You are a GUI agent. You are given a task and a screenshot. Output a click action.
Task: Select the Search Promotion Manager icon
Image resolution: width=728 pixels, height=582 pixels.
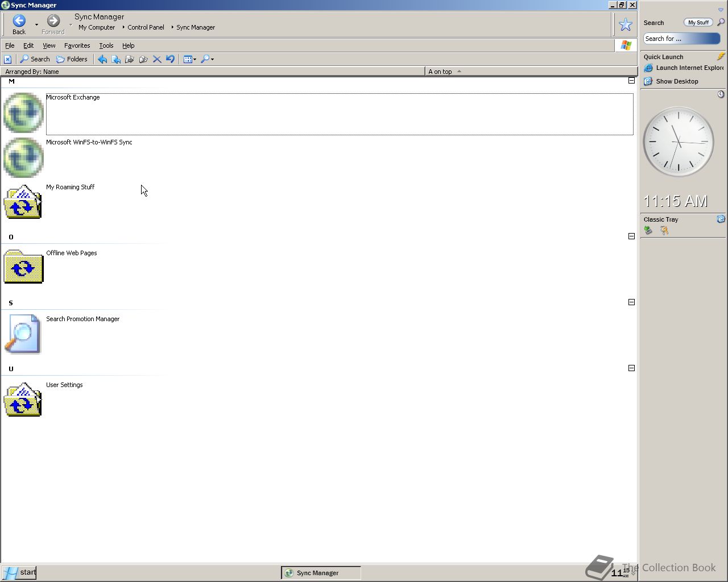click(23, 334)
